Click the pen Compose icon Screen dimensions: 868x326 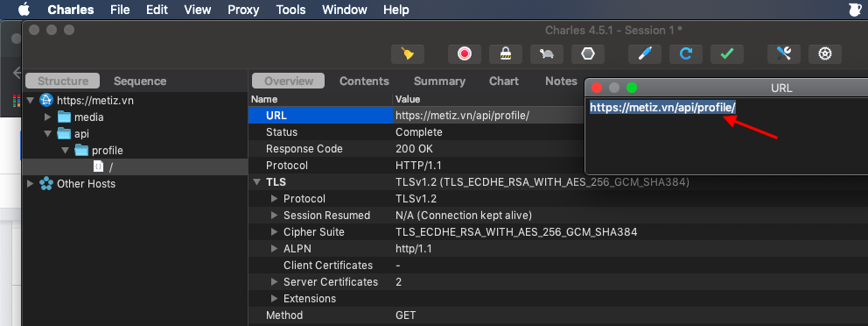pyautogui.click(x=644, y=53)
